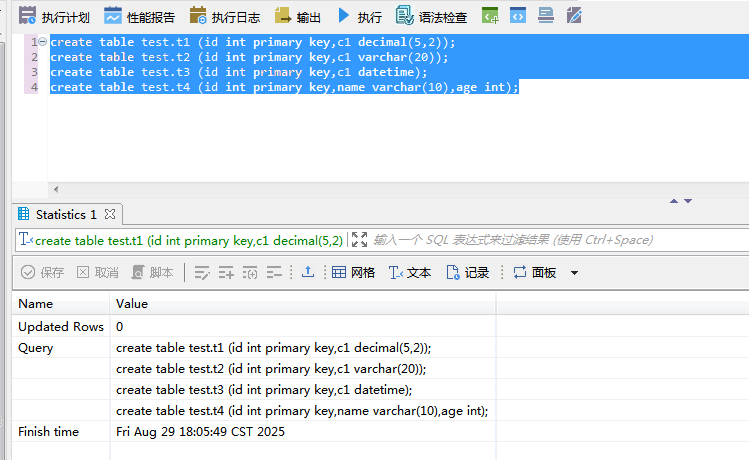Close the Statistics 1 tab
The image size is (749, 460).
click(111, 214)
